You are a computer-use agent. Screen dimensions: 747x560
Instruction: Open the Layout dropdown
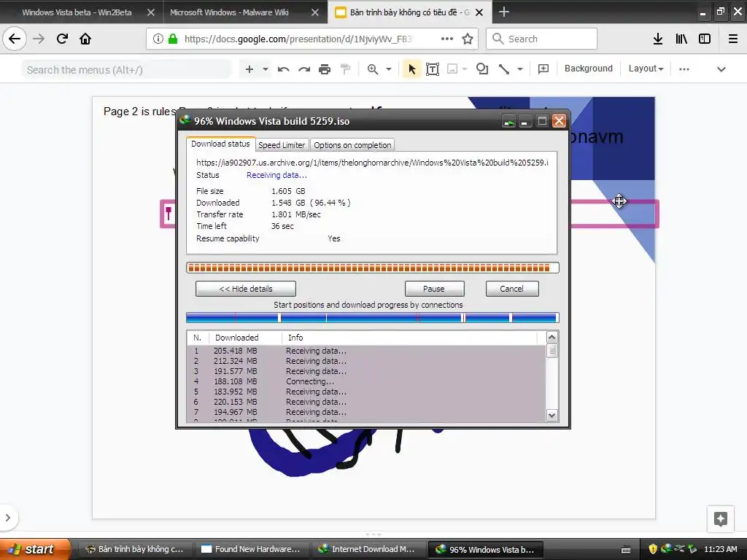click(646, 69)
